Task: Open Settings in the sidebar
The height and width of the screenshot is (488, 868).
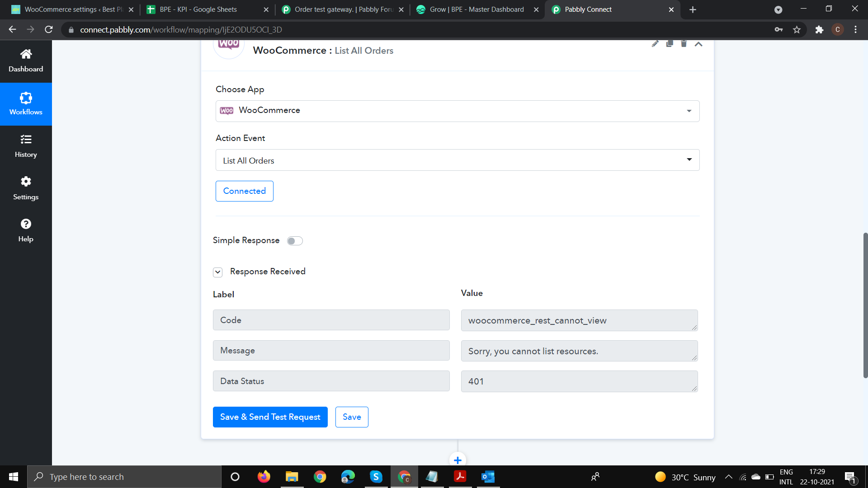Action: [26, 188]
